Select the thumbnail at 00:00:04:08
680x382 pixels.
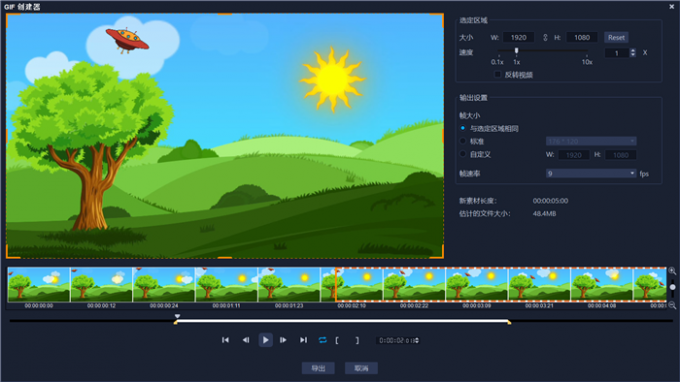(602, 284)
